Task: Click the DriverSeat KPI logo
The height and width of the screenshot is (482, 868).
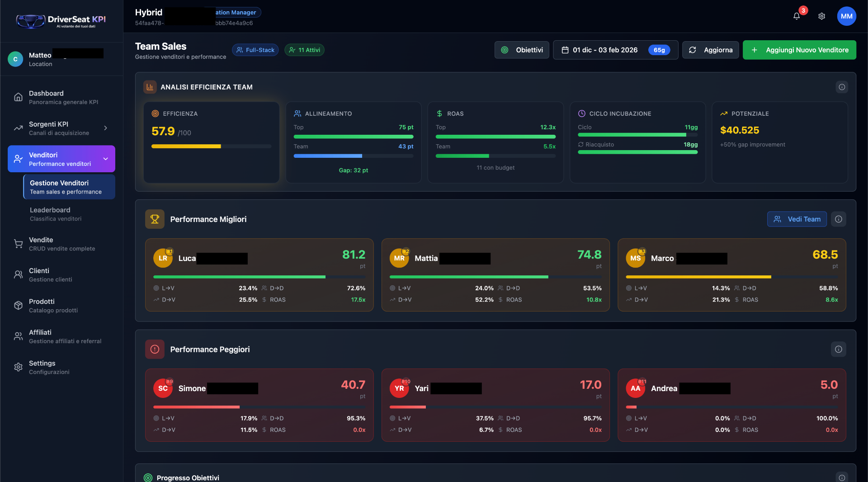Action: [61, 21]
